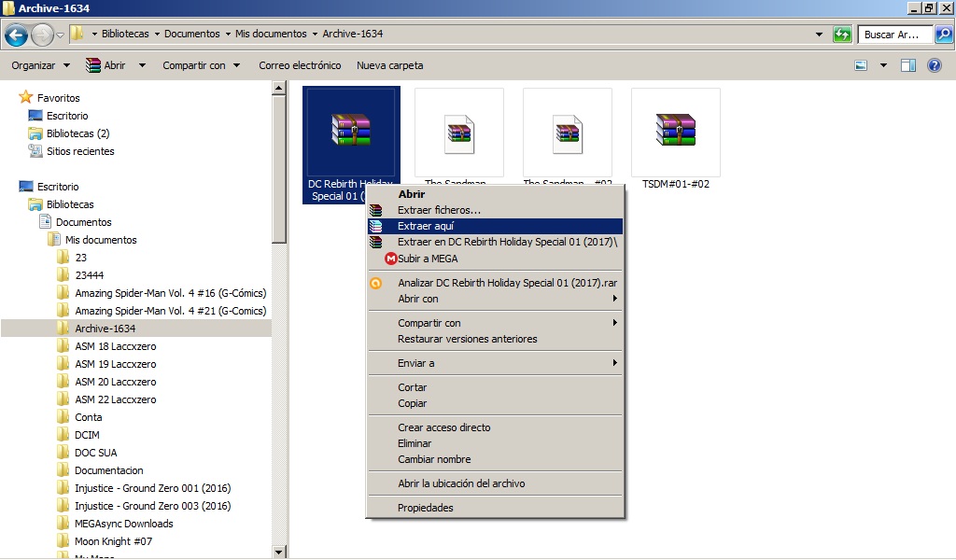Image resolution: width=956 pixels, height=560 pixels.
Task: Open the address bar history dropdown arrow
Action: pos(819,35)
